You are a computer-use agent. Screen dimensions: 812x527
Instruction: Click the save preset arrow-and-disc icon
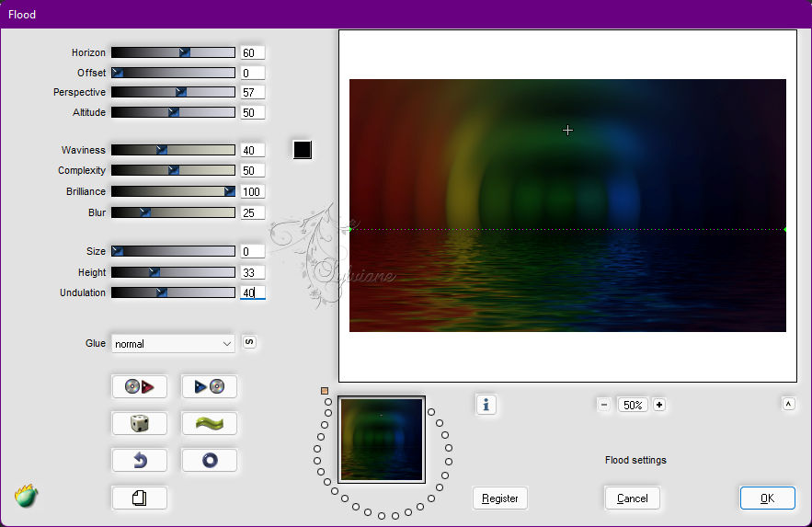pyautogui.click(x=210, y=386)
